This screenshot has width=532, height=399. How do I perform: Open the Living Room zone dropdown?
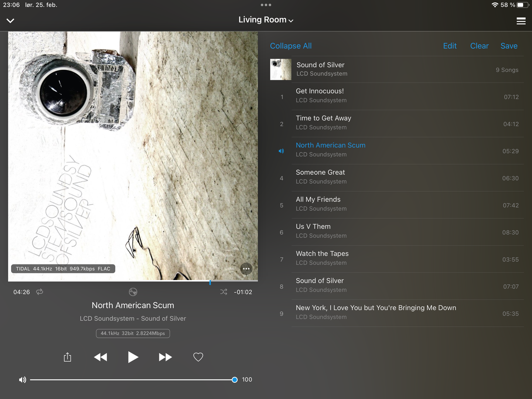tap(266, 20)
